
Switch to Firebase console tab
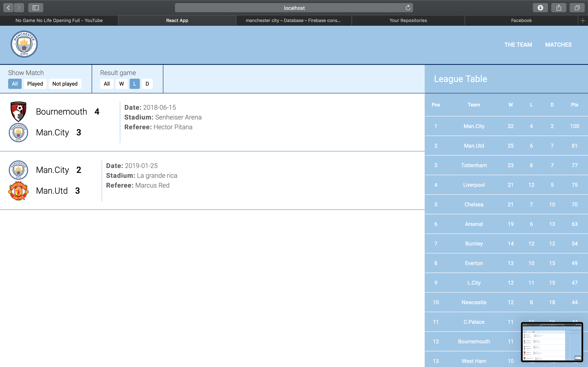pos(293,21)
